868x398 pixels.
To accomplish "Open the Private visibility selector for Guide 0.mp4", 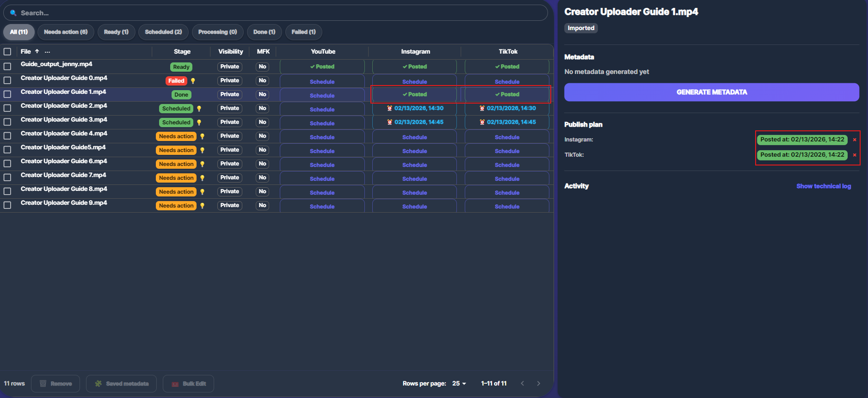I will [x=229, y=80].
